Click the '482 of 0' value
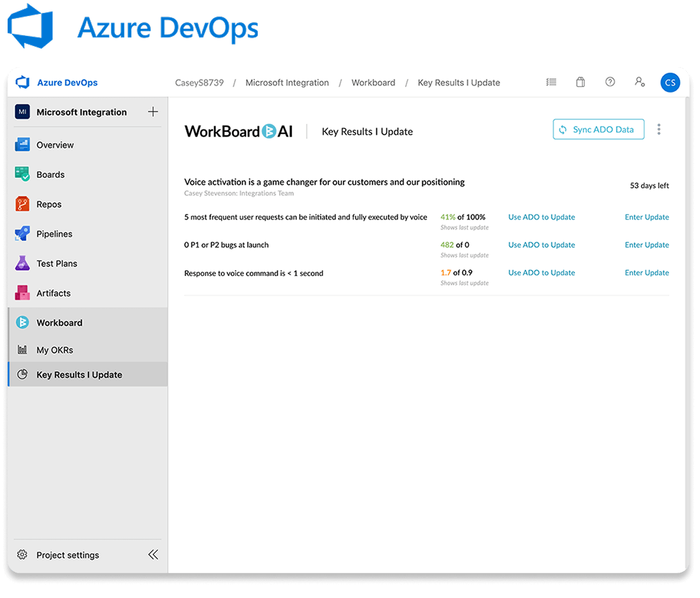700x598 pixels. click(454, 245)
